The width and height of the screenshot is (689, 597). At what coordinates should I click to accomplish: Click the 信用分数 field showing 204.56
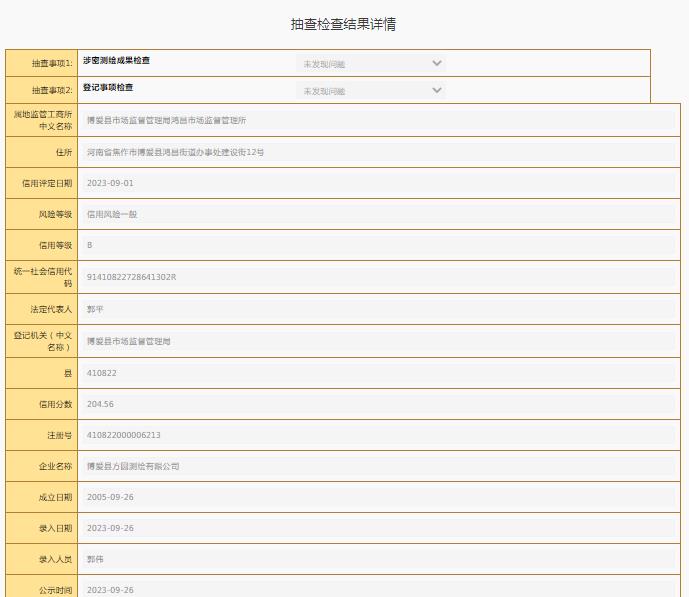pos(378,404)
